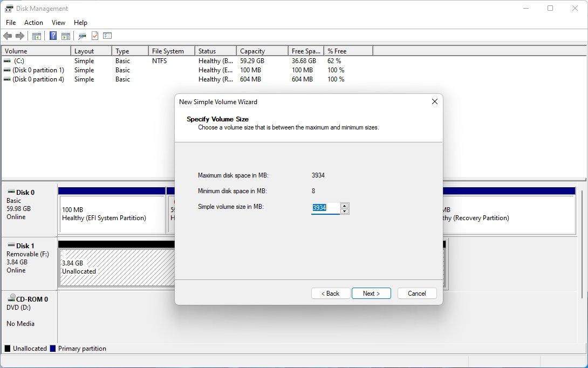The image size is (588, 368).
Task: Select the Recovery Partition block on Disk 0
Action: 509,214
